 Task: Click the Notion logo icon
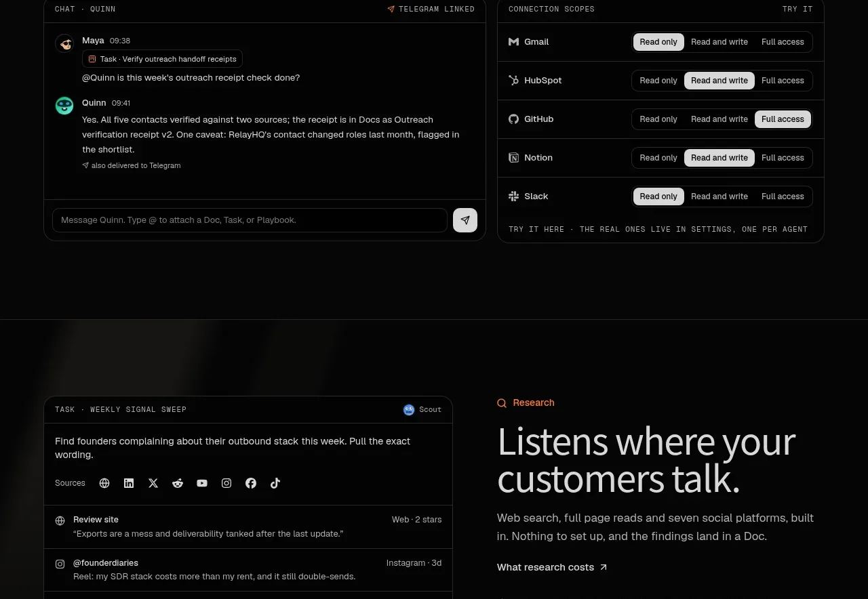[513, 158]
